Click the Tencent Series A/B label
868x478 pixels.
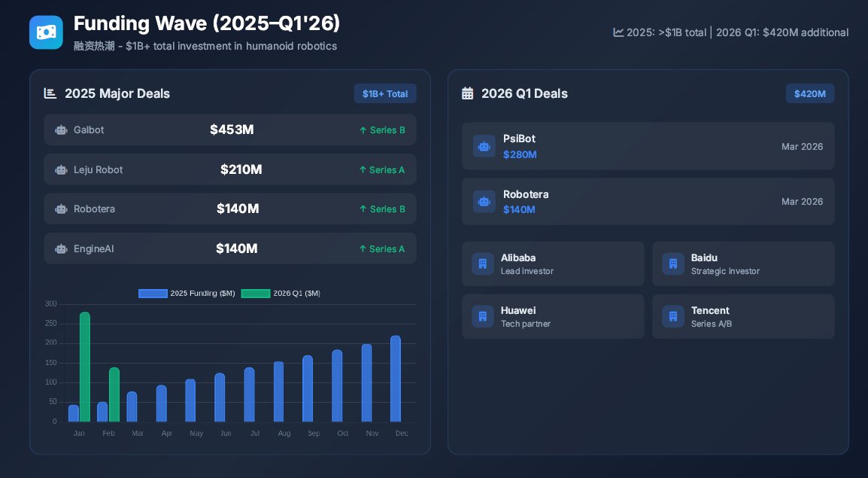pos(712,324)
